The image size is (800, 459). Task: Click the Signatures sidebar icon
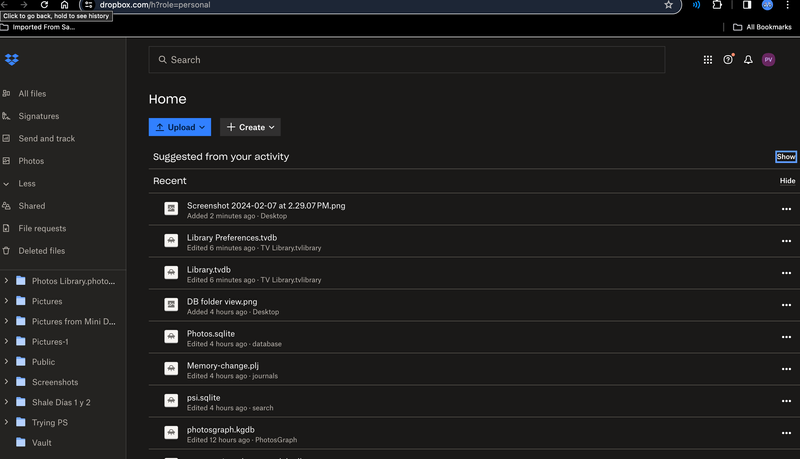point(6,116)
